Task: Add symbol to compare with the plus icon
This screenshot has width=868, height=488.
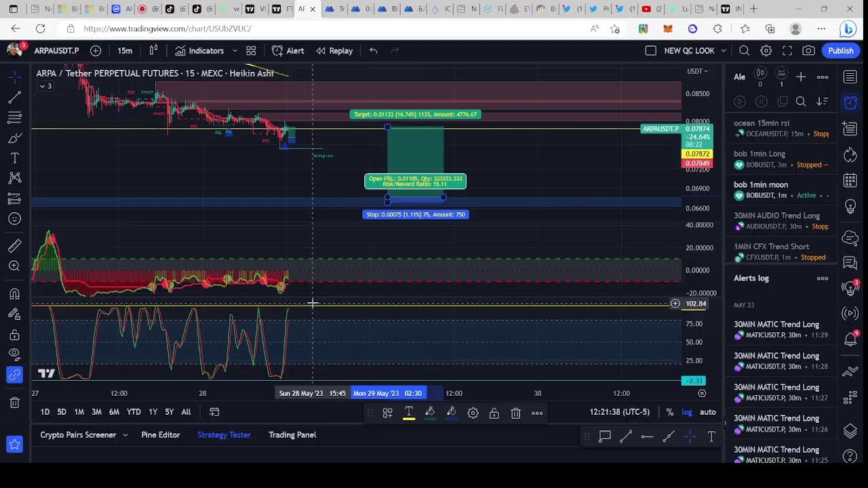Action: [96, 51]
